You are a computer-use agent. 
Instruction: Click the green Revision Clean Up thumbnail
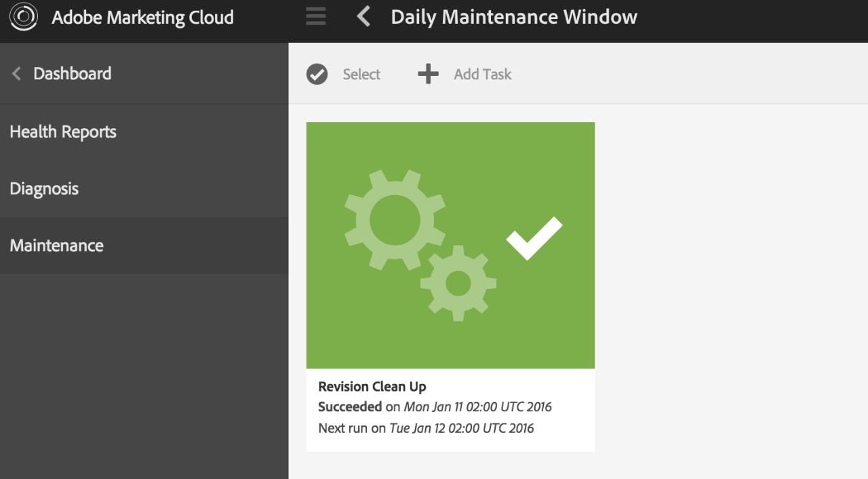[450, 245]
